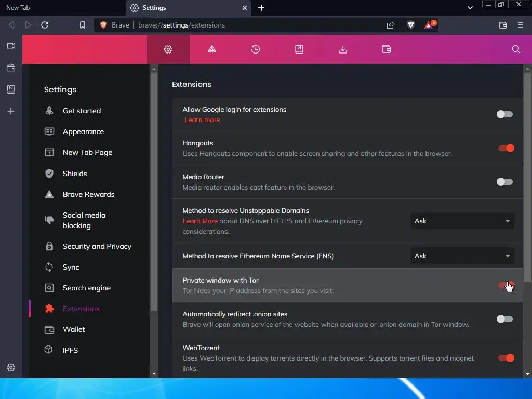
Task: Add item with plus icon in sidebar
Action: coord(11,111)
